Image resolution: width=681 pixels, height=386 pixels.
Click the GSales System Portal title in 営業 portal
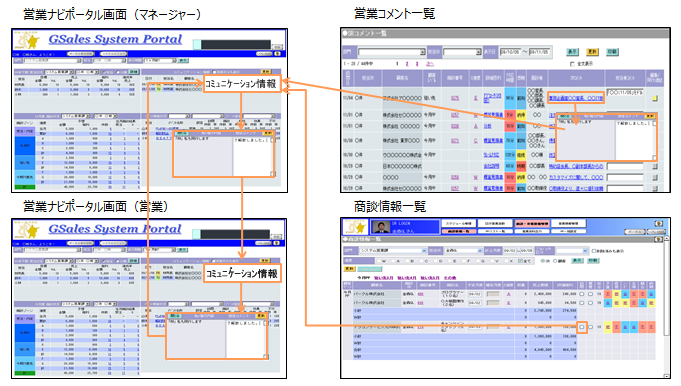tap(115, 229)
